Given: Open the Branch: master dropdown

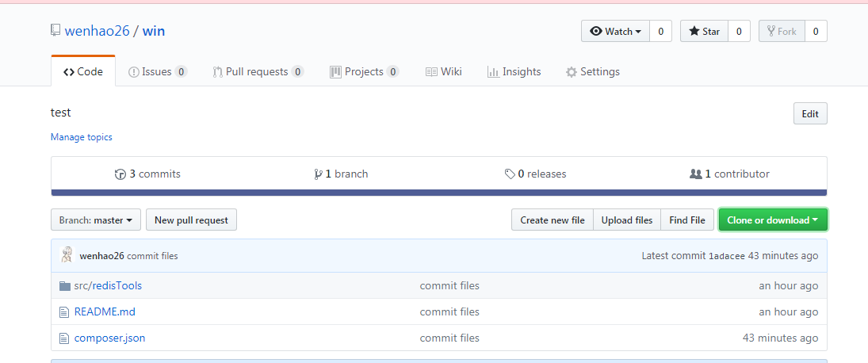Looking at the screenshot, I should [x=96, y=220].
